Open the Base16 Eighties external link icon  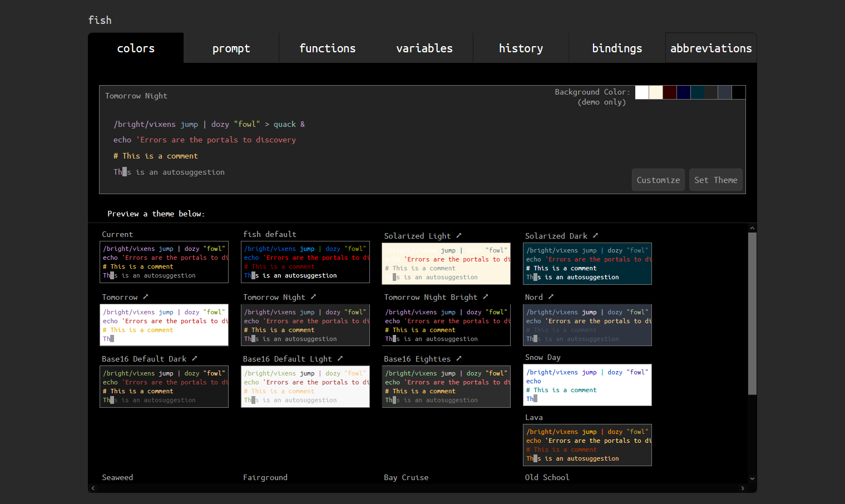pos(459,358)
